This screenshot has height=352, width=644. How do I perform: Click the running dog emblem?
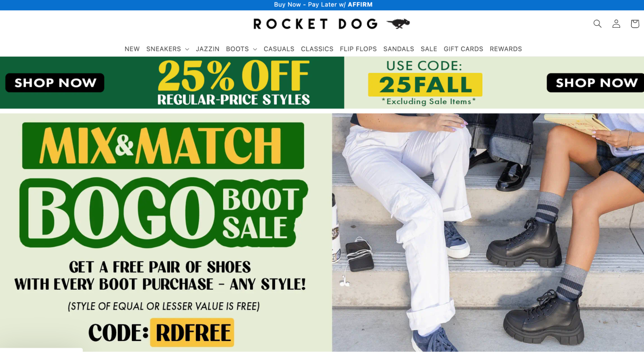(398, 24)
